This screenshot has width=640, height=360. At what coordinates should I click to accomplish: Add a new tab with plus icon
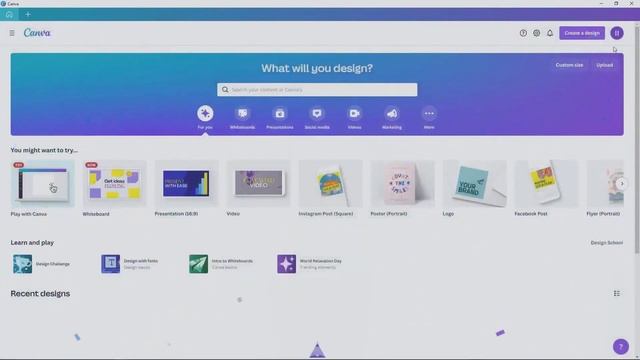(x=28, y=15)
